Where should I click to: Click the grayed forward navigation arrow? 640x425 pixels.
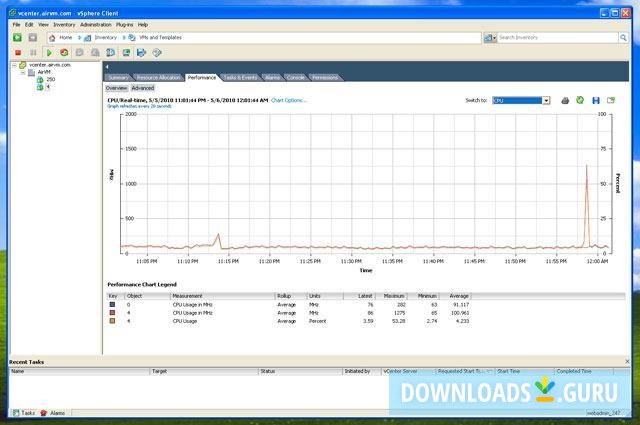33,38
